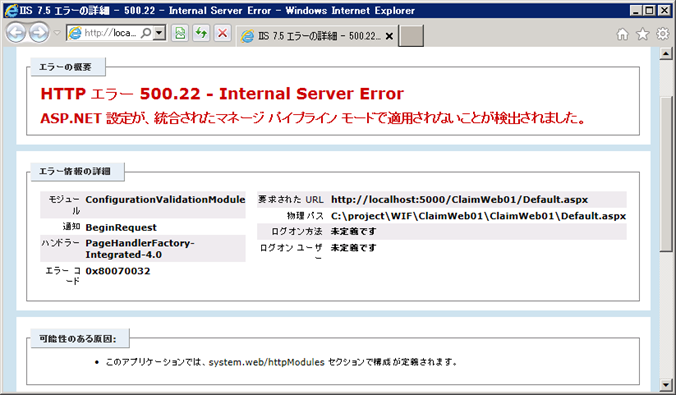This screenshot has width=676, height=395.
Task: Close the IIS 7.5 error tab
Action: (x=389, y=36)
